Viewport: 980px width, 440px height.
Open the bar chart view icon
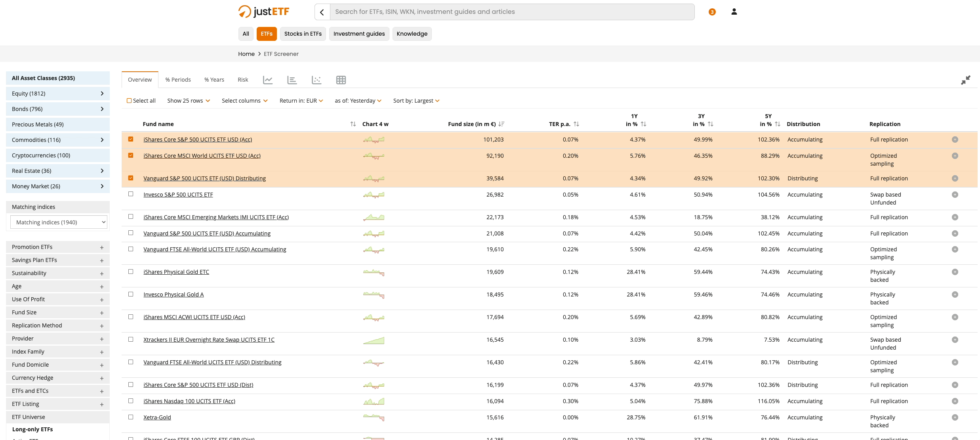(292, 80)
